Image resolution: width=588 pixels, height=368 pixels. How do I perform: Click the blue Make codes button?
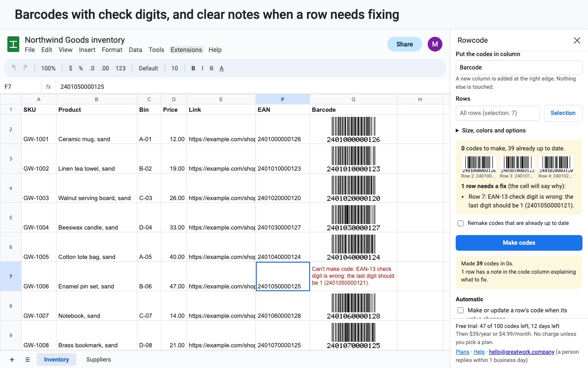(519, 243)
